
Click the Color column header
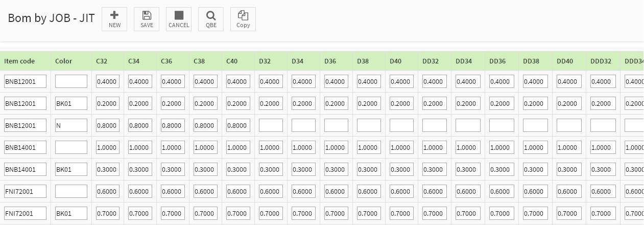click(64, 61)
